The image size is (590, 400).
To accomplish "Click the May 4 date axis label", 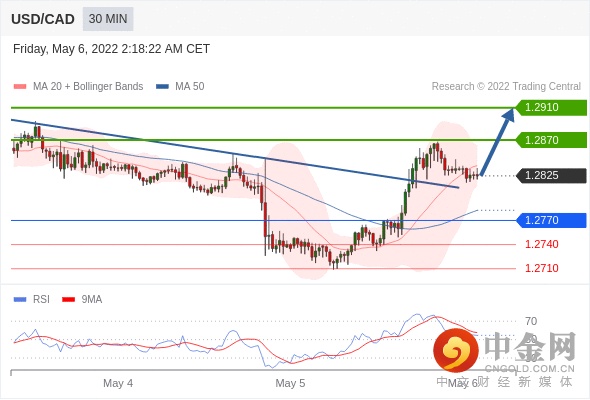I will click(x=118, y=383).
